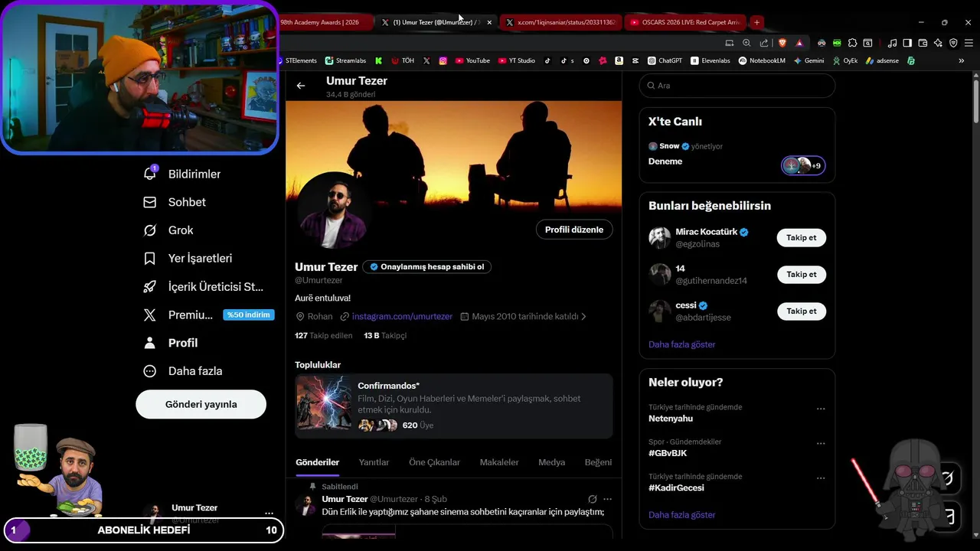Follow Mirac Kocatürk with Takip et

pos(802,238)
